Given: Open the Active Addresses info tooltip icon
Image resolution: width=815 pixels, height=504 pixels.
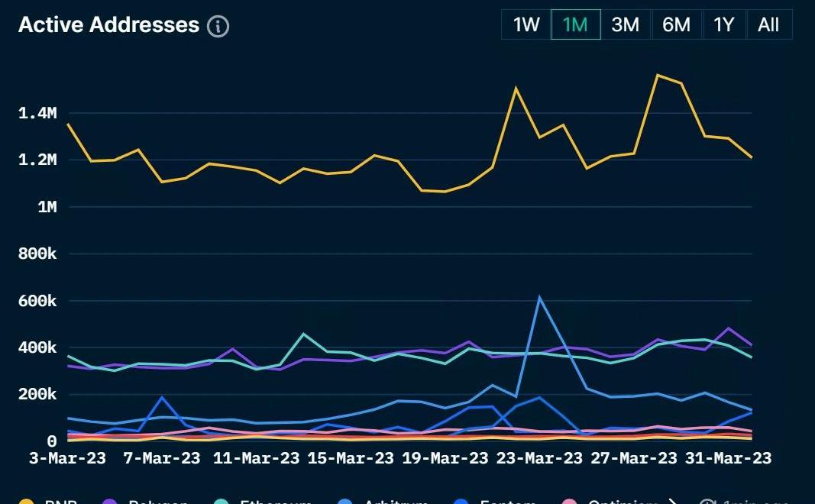Looking at the screenshot, I should [218, 26].
